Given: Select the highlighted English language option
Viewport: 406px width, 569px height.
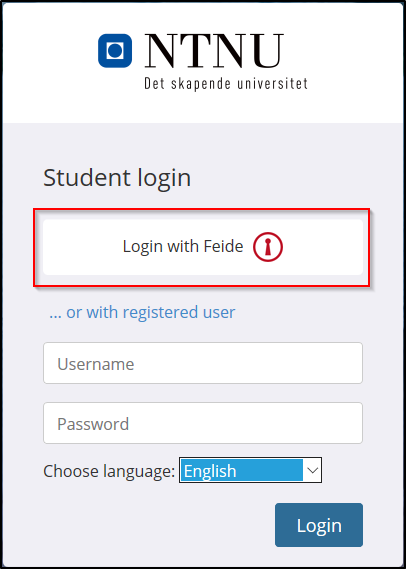Looking at the screenshot, I should pos(242,470).
